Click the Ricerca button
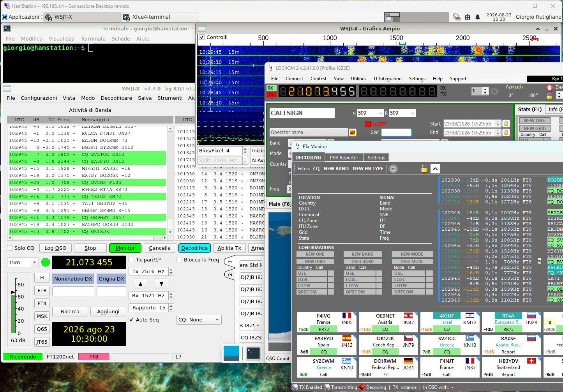The image size is (563, 392). click(x=70, y=312)
